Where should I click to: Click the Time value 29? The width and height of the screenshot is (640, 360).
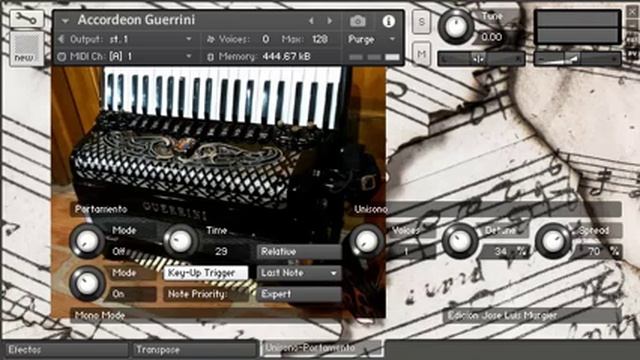[x=221, y=251]
